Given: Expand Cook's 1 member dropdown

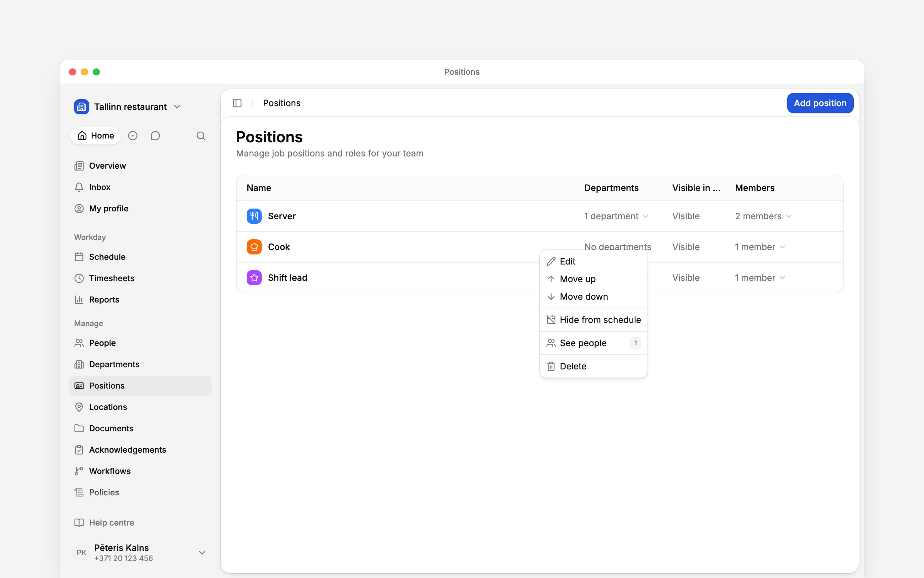Looking at the screenshot, I should [x=760, y=247].
